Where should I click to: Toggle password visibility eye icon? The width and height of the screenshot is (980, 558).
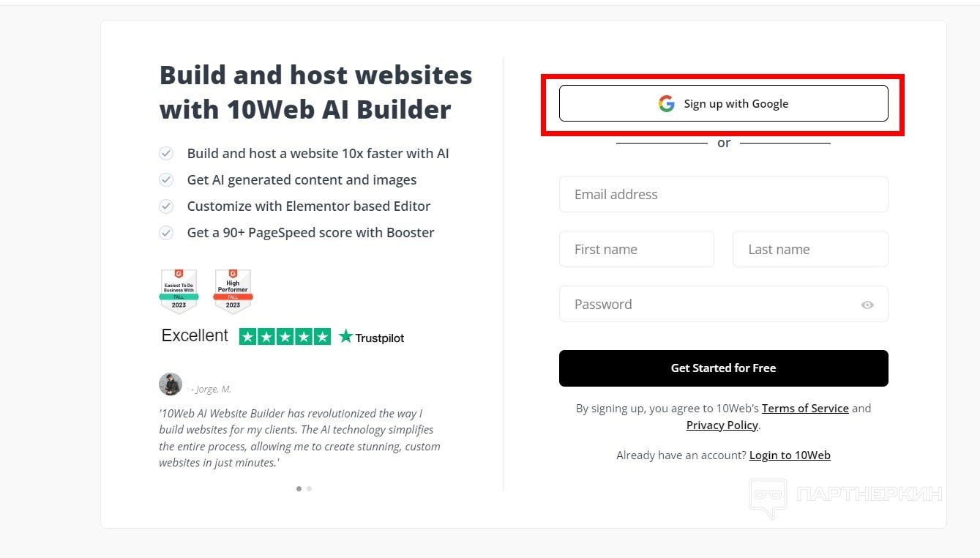tap(867, 305)
